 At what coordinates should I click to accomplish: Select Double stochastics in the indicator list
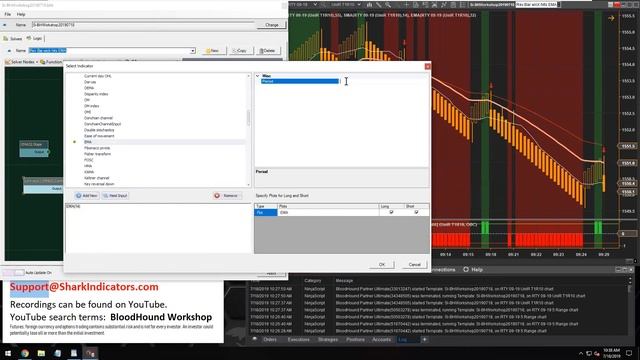[x=99, y=130]
